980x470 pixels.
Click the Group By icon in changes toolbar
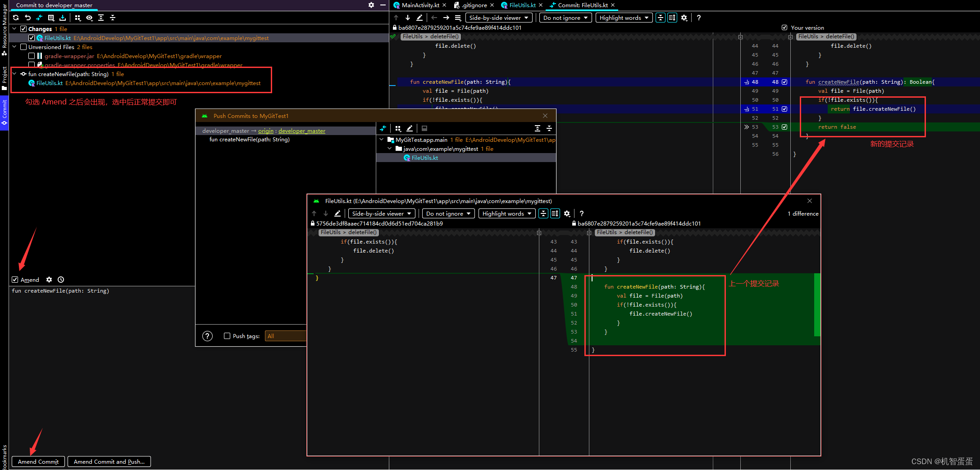click(77, 18)
